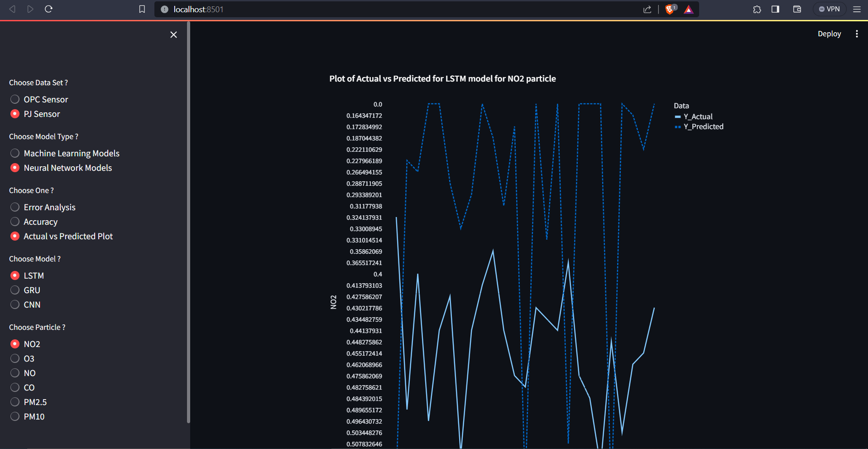Click the Deploy button
868x449 pixels.
click(x=829, y=34)
